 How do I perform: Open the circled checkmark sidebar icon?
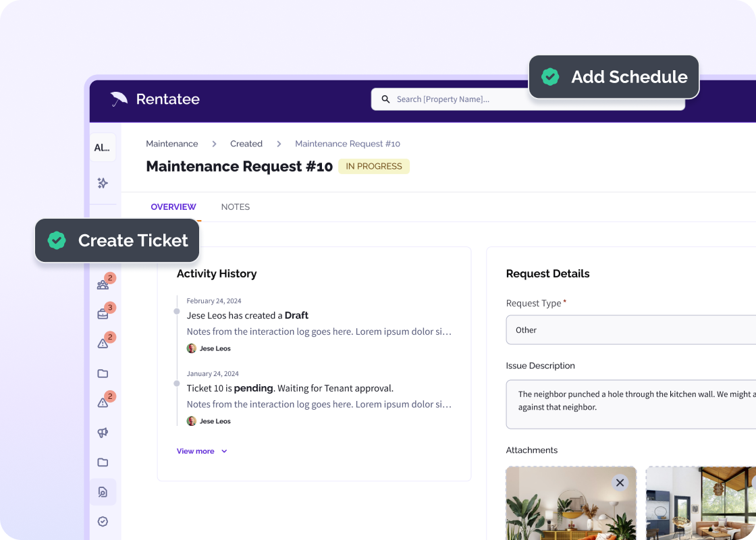click(103, 521)
